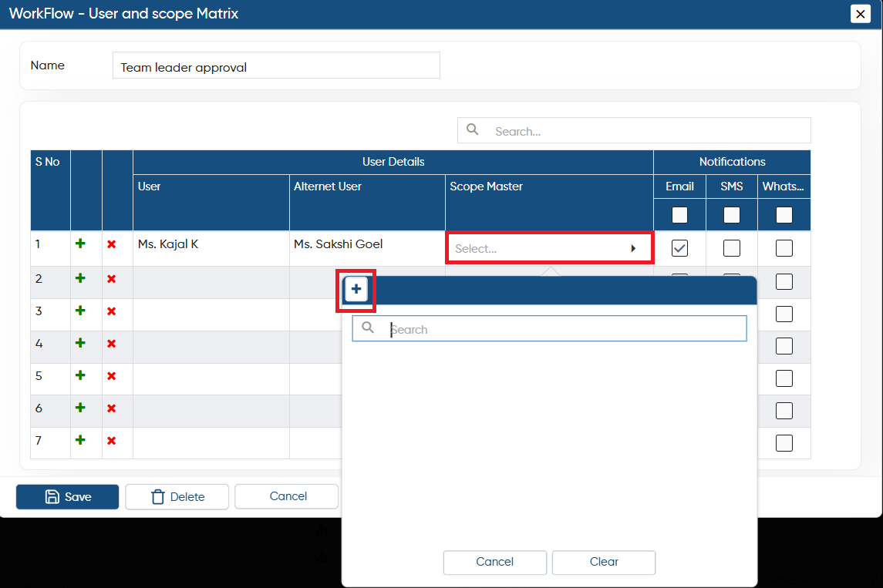The height and width of the screenshot is (588, 883).
Task: Enable the SMS checkbox for row 1
Action: pos(732,248)
